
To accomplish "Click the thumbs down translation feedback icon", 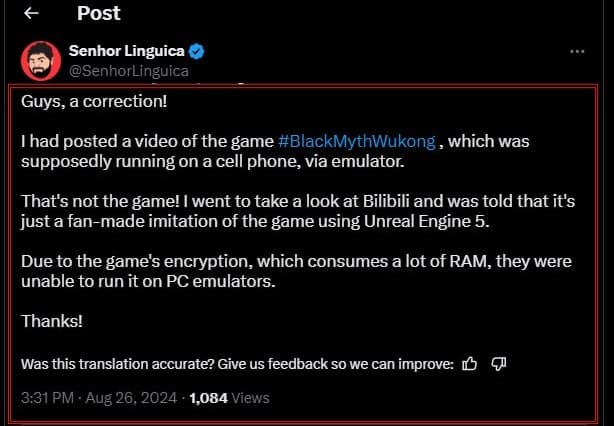I will 499,363.
